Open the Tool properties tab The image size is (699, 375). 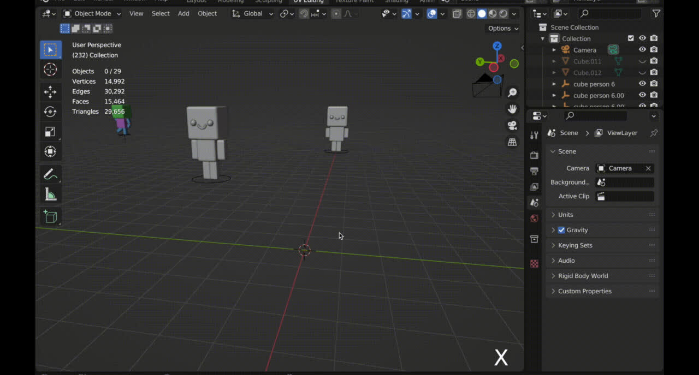pyautogui.click(x=534, y=135)
